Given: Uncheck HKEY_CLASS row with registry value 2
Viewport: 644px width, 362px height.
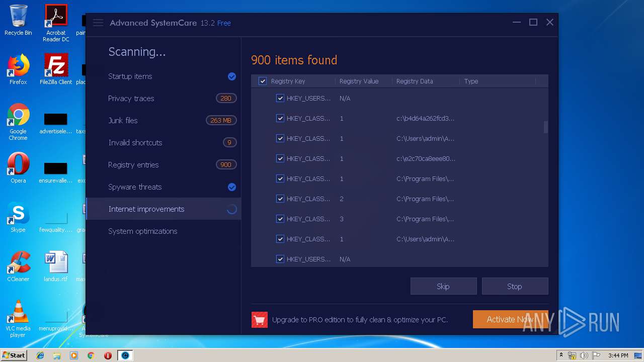Looking at the screenshot, I should [280, 199].
